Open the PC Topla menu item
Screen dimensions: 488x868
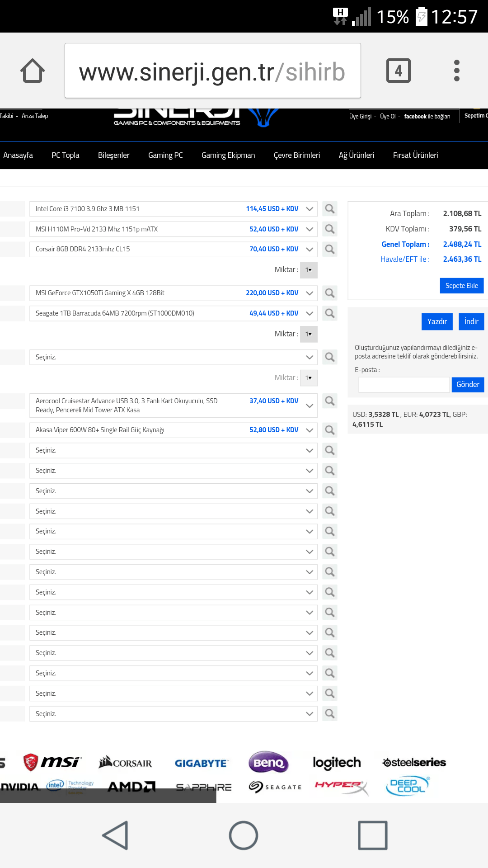pos(66,155)
